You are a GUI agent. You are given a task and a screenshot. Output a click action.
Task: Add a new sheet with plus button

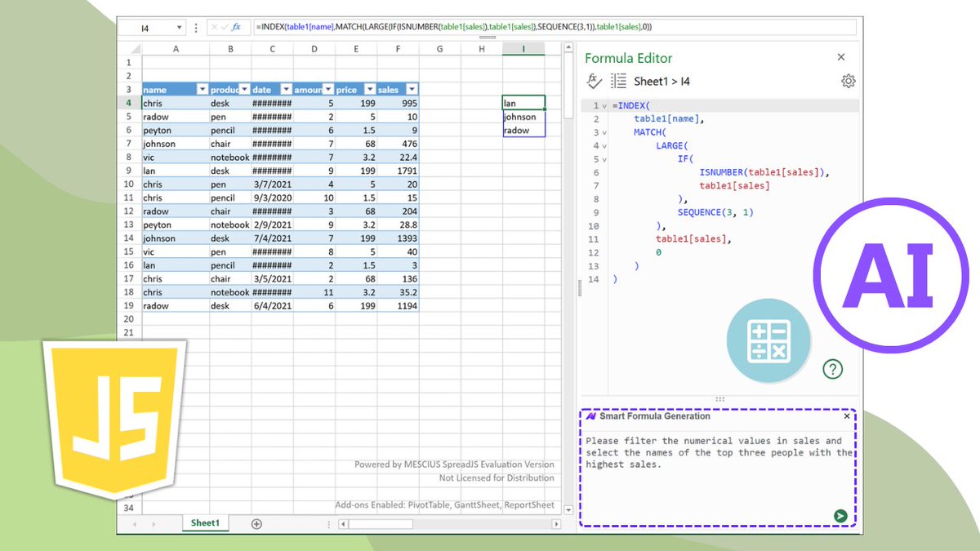tap(256, 523)
